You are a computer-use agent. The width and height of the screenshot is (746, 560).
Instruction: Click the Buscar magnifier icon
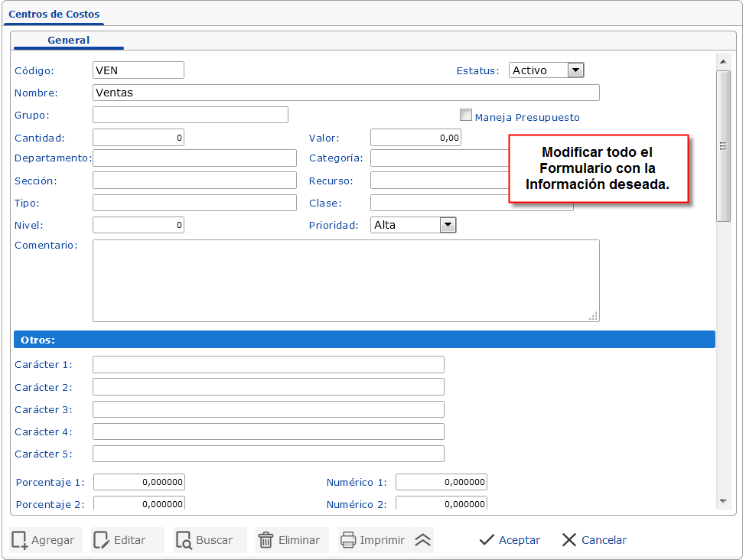(x=184, y=540)
